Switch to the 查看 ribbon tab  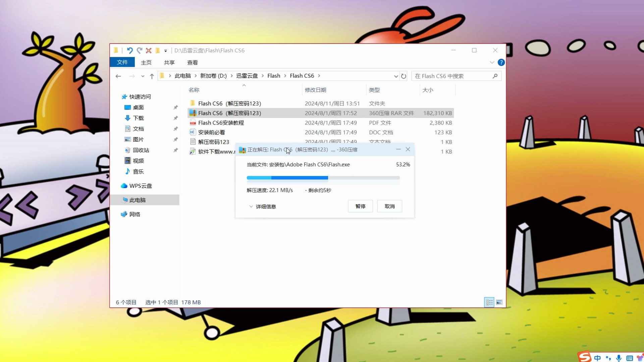point(193,62)
